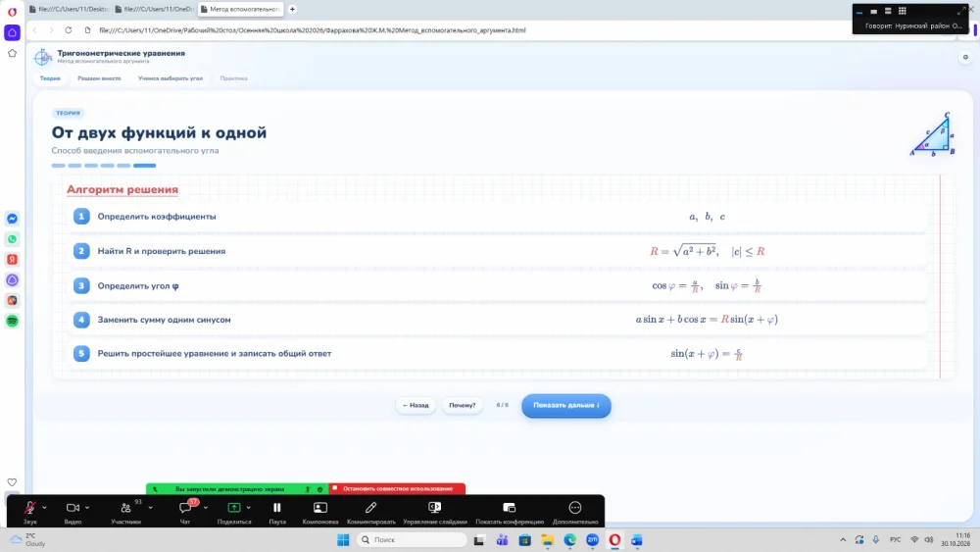Select step 1 Определить коэффициенты
Image resolution: width=980 pixels, height=552 pixels.
(x=498, y=217)
